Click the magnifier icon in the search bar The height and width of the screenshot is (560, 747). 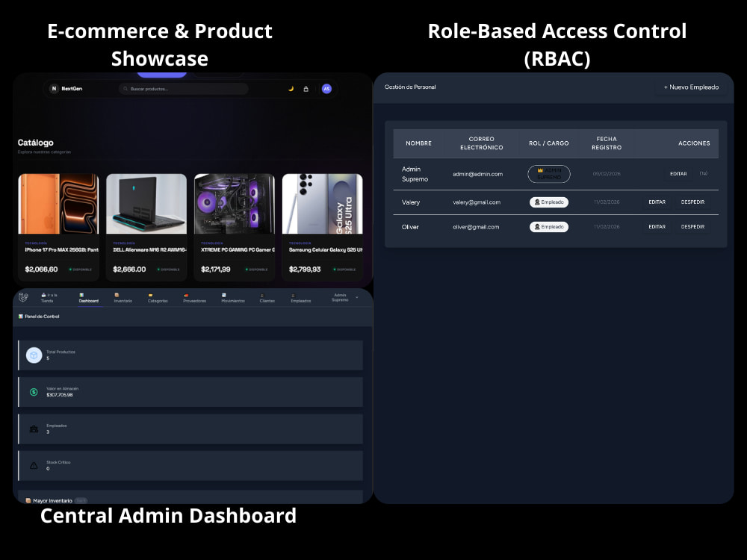[125, 89]
